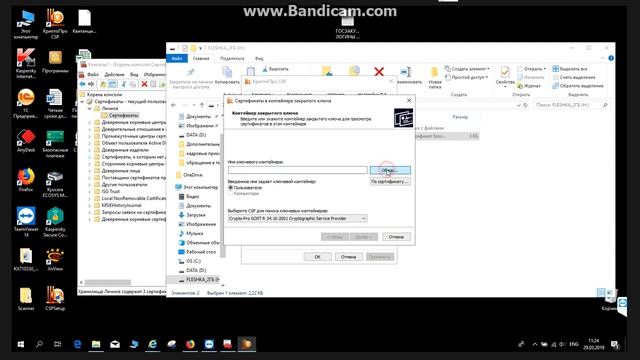Click the Explorer help question mark icon
This screenshot has height=360, width=640.
pos(611,58)
